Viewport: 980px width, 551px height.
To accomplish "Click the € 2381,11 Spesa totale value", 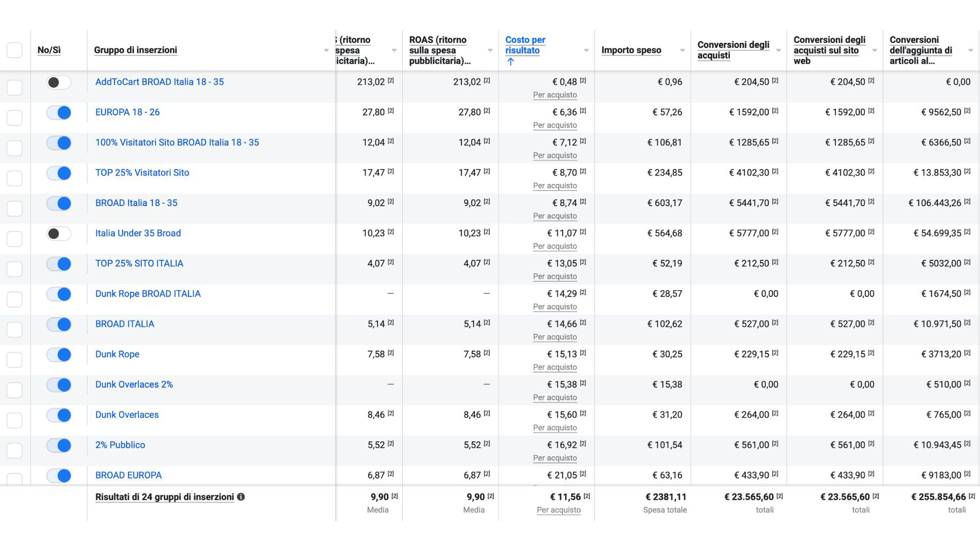I will pos(666,497).
